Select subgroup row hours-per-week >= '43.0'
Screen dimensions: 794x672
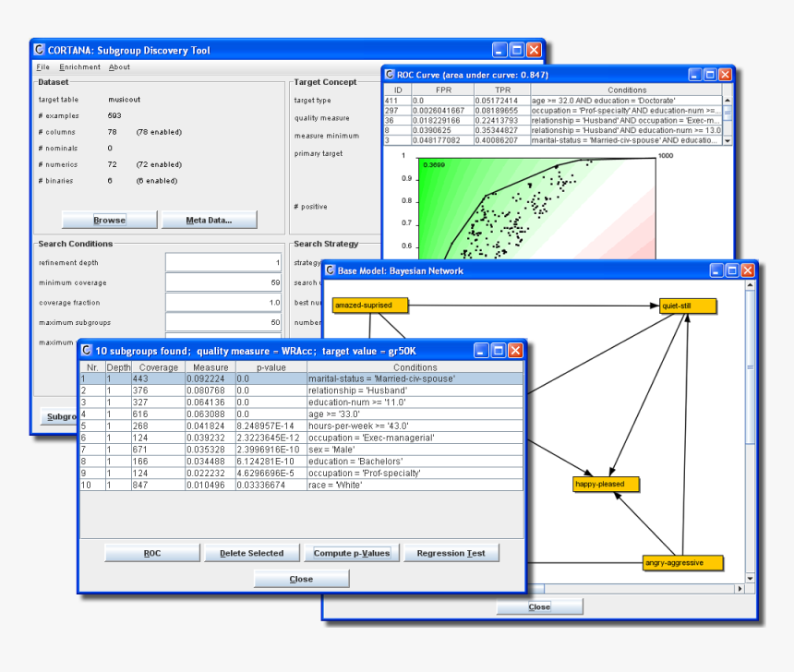tap(301, 426)
